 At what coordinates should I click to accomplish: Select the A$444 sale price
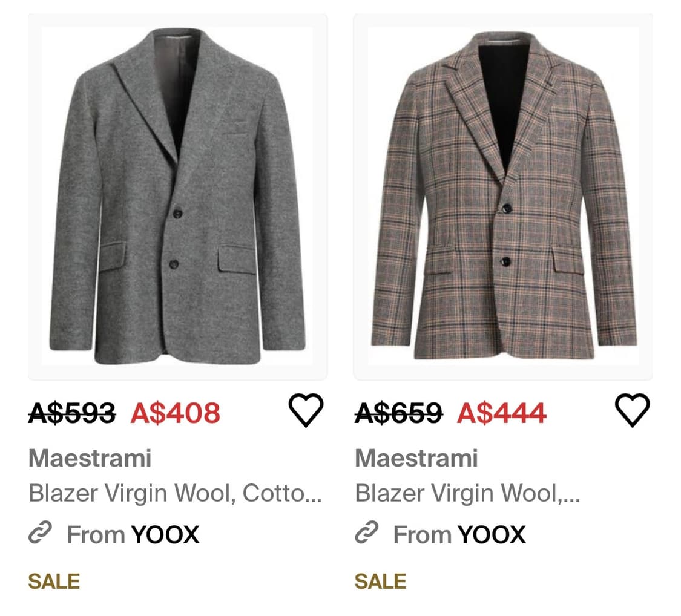coord(502,413)
